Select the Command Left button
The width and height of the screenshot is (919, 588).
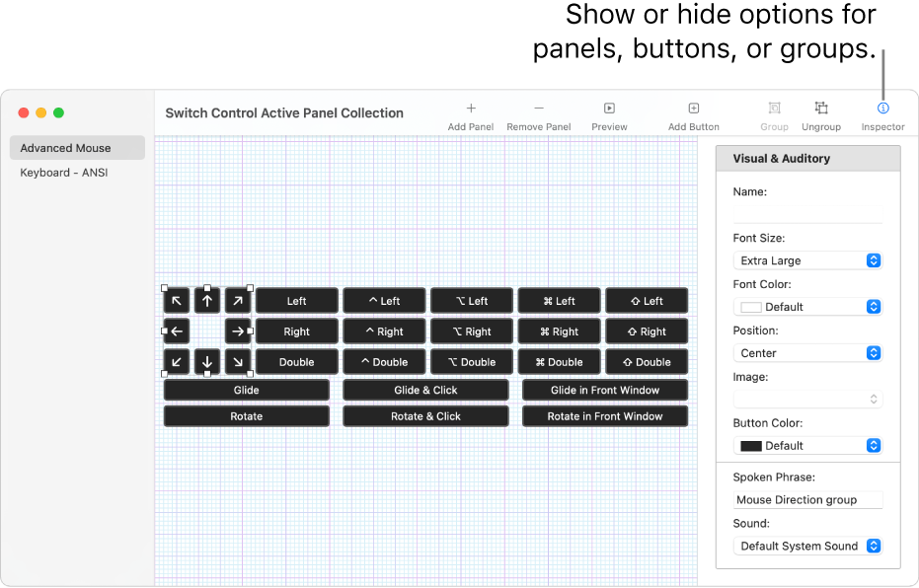(559, 301)
